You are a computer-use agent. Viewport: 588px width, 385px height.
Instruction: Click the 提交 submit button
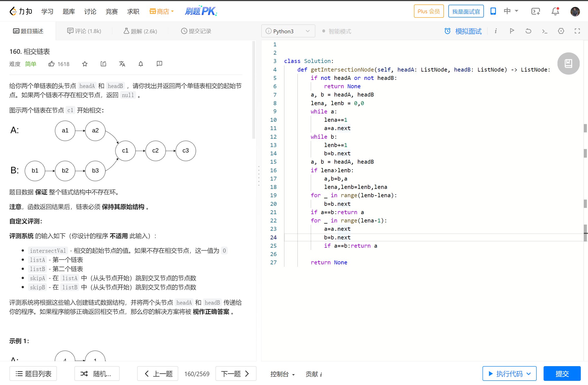562,374
